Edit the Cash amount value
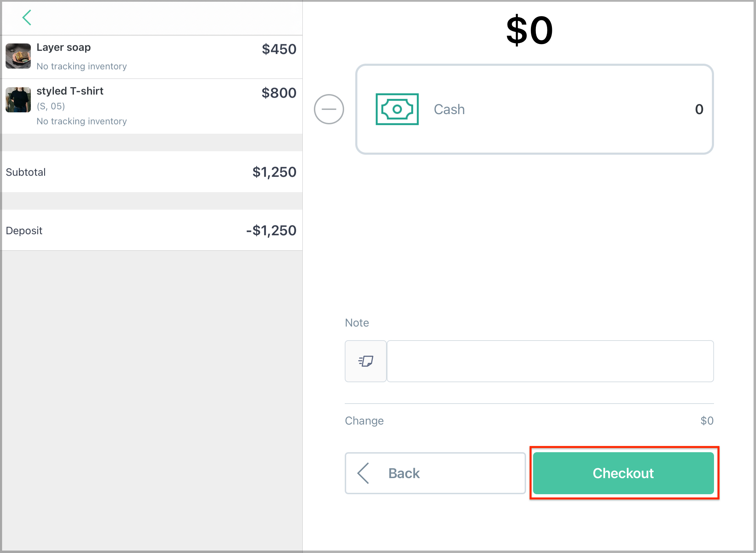Viewport: 756px width, 553px height. pos(699,109)
